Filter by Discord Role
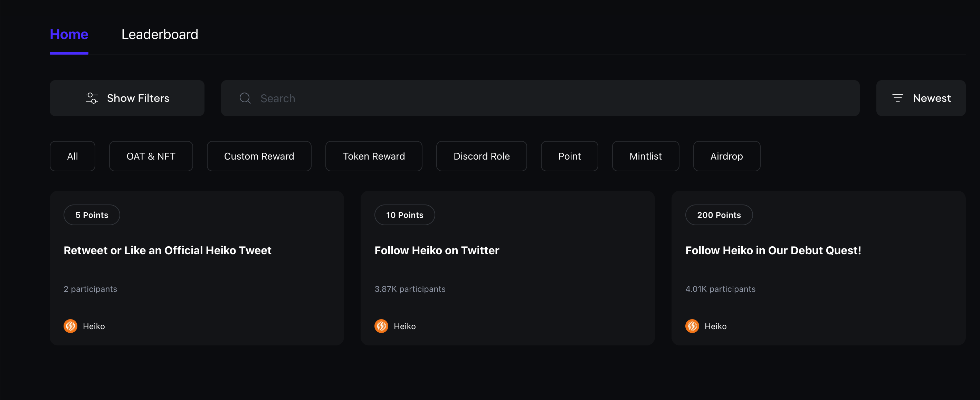980x400 pixels. (482, 156)
